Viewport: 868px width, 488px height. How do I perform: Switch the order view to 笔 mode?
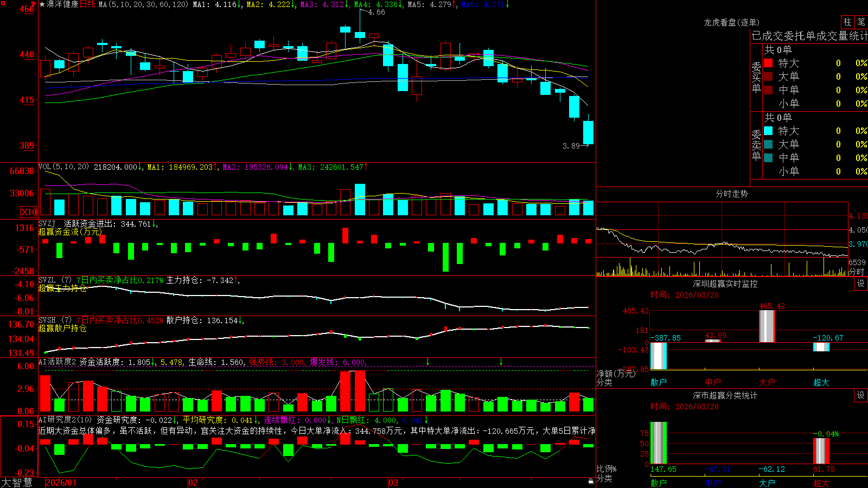(x=861, y=22)
